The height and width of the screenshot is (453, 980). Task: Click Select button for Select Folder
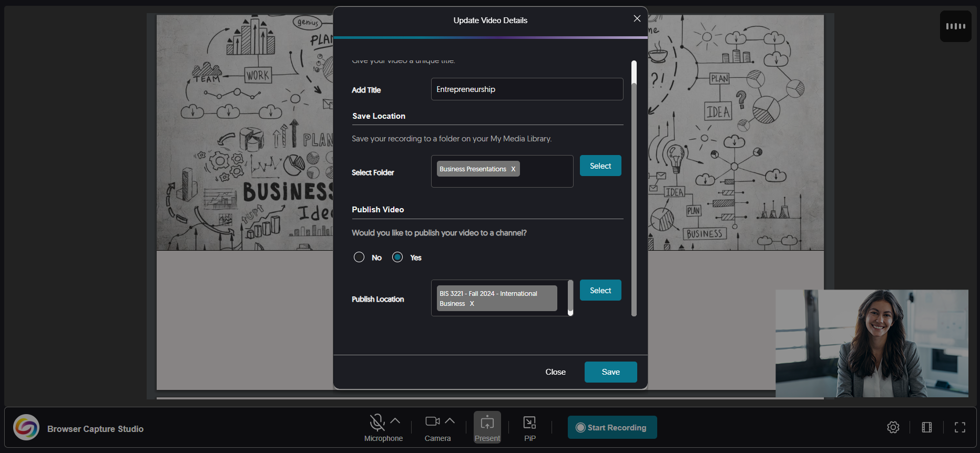(600, 166)
